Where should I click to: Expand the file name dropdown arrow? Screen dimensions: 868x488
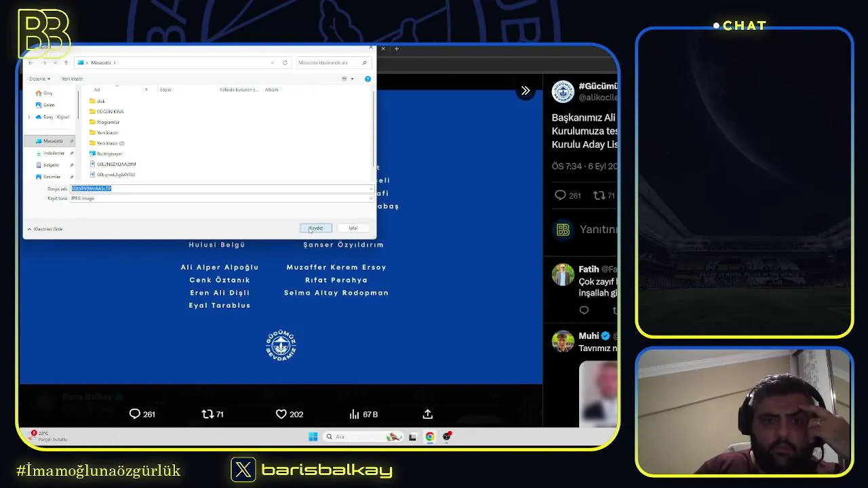coord(370,188)
